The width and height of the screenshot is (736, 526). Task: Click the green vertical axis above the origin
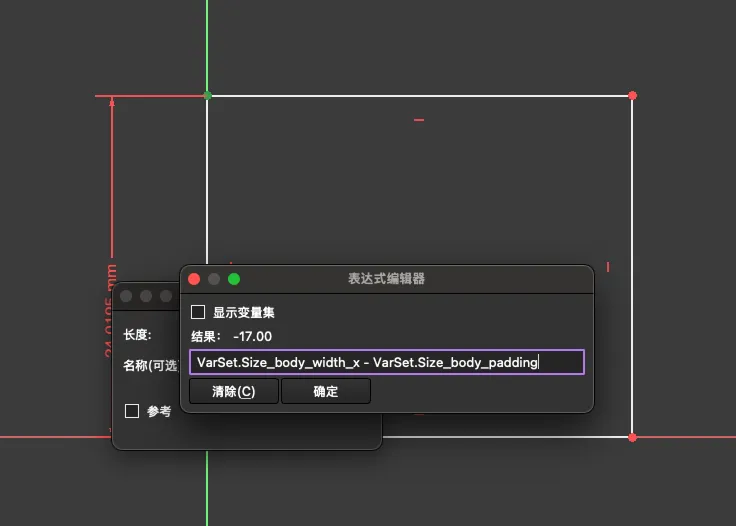point(207,40)
